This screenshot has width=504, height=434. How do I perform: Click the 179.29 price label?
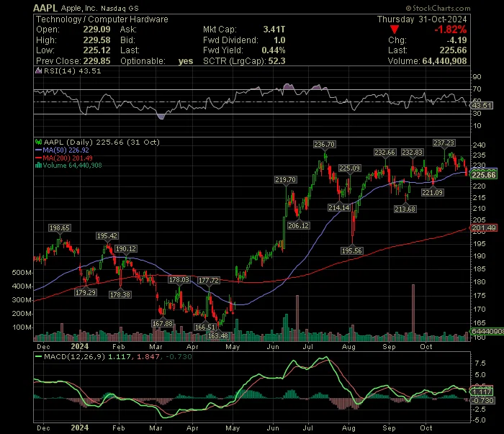(x=86, y=293)
